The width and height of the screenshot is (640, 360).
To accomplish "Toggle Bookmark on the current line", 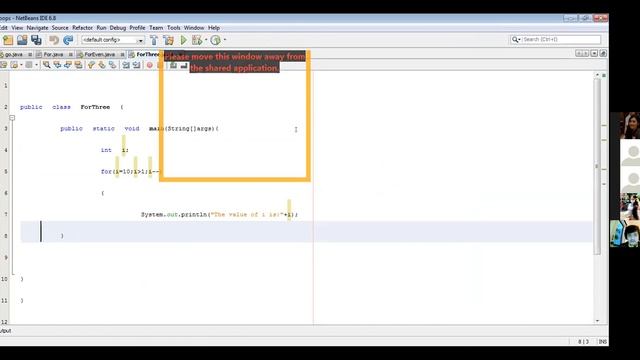I will click(112, 65).
